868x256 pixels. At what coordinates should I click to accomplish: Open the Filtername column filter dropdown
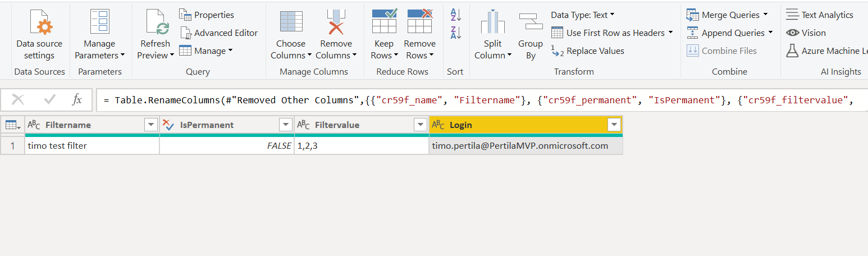[150, 125]
